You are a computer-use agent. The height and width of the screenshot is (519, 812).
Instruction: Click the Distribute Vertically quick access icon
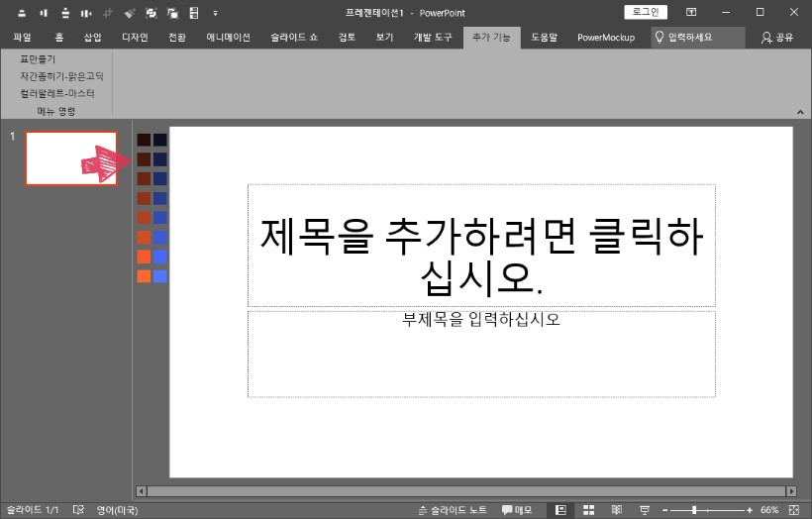coord(65,13)
